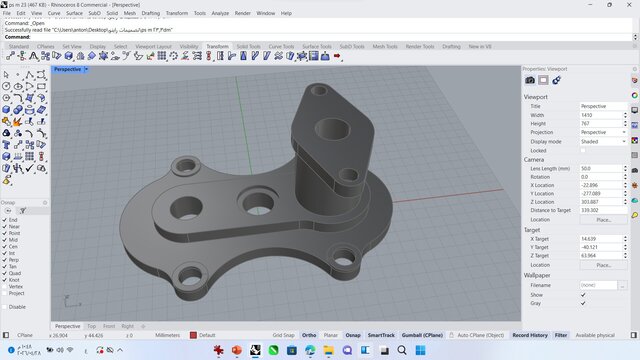Toggle Record History in the status bar
Viewport: 640px width, 360px height.
[x=530, y=335]
